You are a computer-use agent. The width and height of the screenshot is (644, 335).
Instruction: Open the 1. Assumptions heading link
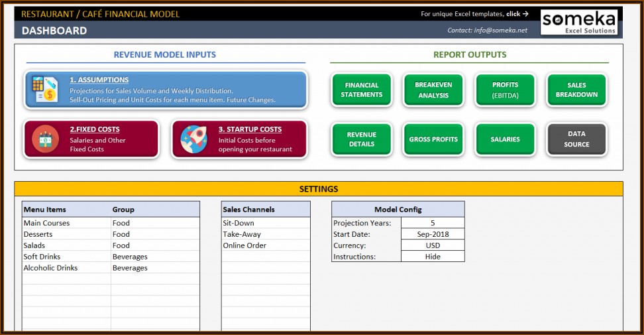click(x=99, y=80)
